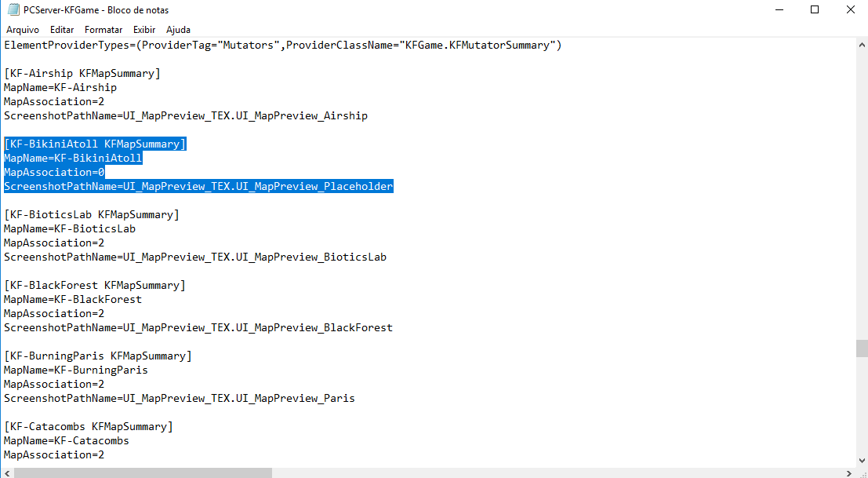Click the horizontal scrollbar right arrow
This screenshot has height=478, width=868.
click(x=849, y=473)
